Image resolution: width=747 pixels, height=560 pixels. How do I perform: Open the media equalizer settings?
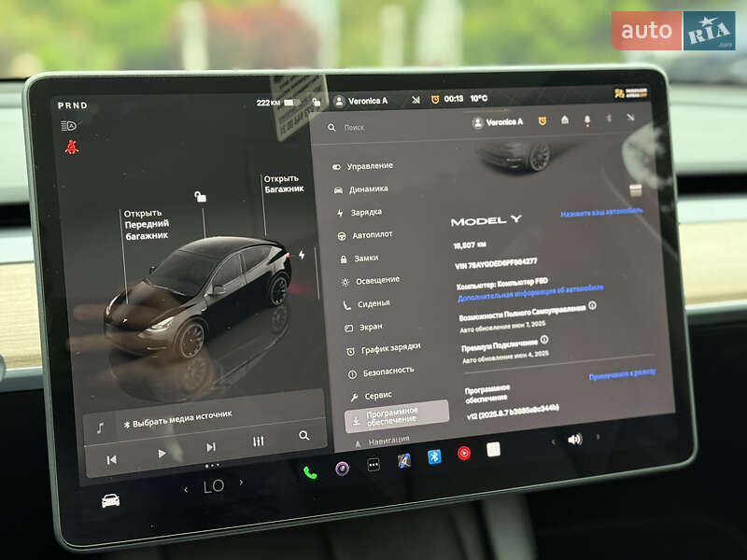(259, 441)
